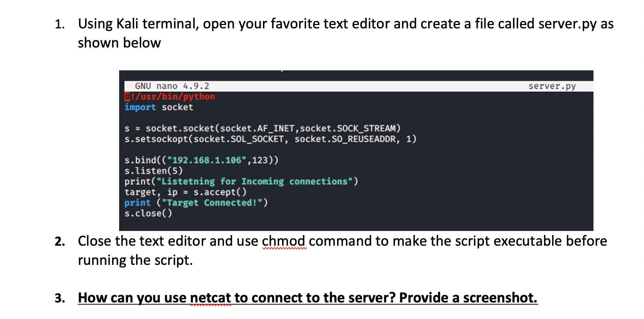The image size is (644, 319).
Task: Click the '#!/usr/bin/python' shebang line
Action: [170, 97]
